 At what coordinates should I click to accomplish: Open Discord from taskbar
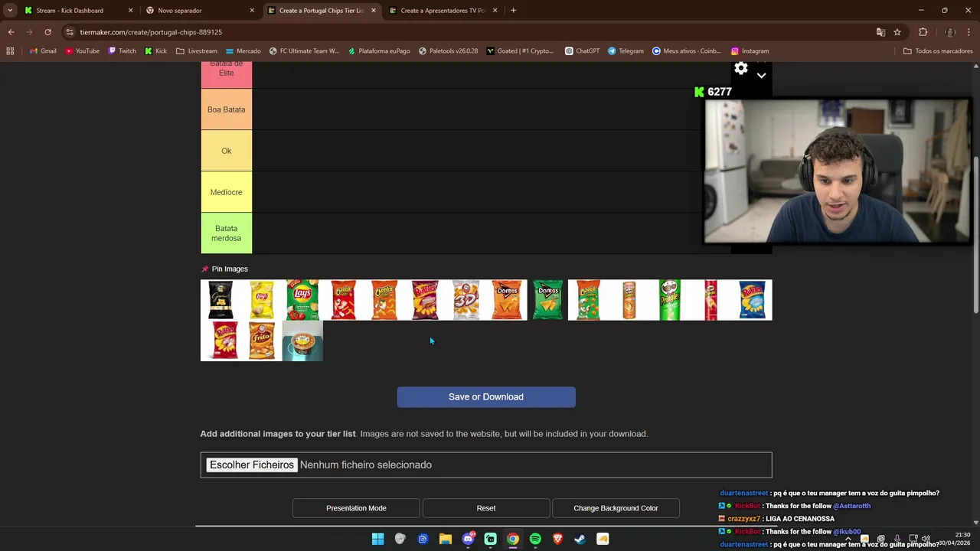[468, 539]
